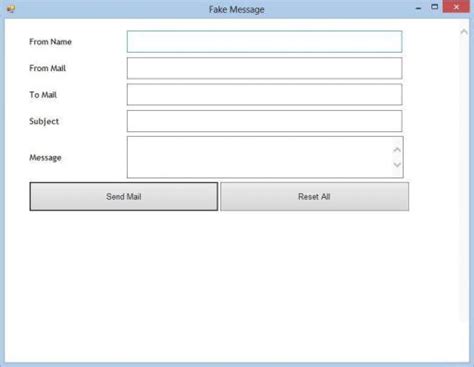Click the window scrollbar up arrow
The height and width of the screenshot is (367, 474).
coord(464,32)
